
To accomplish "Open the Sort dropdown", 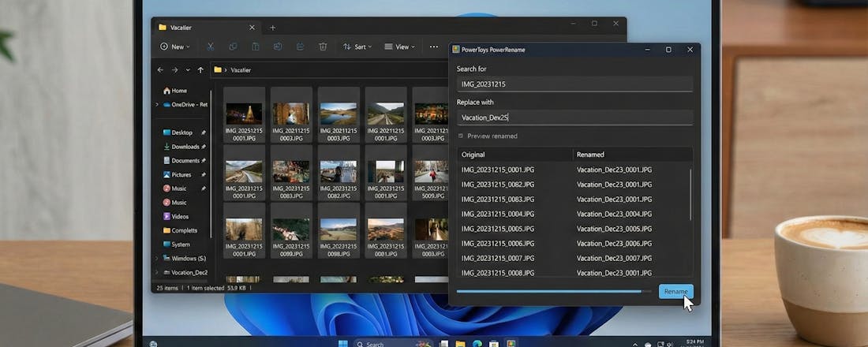I will 357,47.
